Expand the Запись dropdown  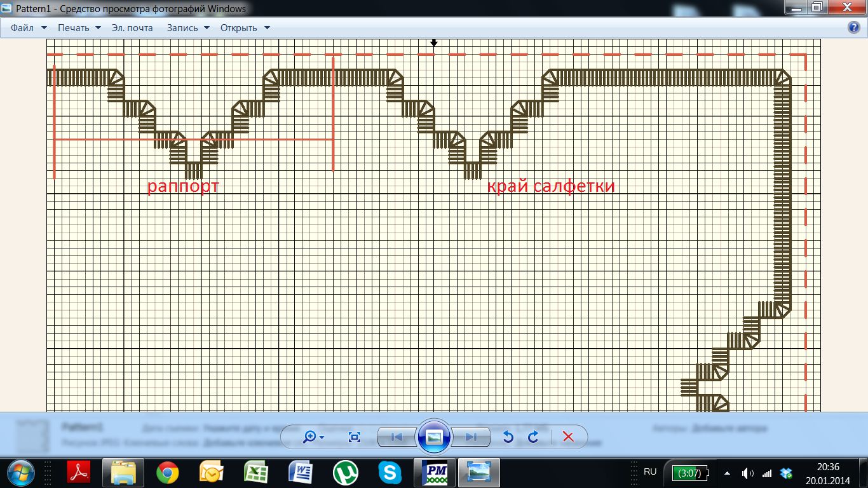click(188, 28)
